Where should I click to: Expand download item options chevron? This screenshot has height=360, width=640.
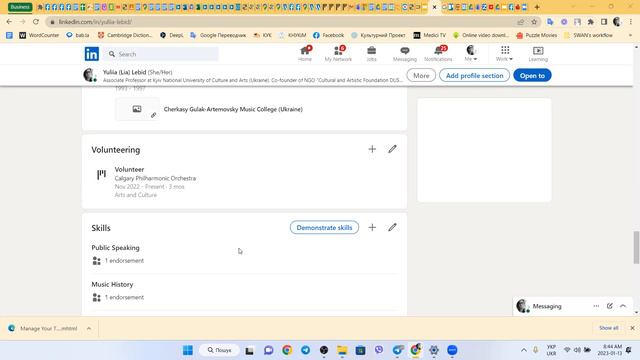(x=89, y=328)
